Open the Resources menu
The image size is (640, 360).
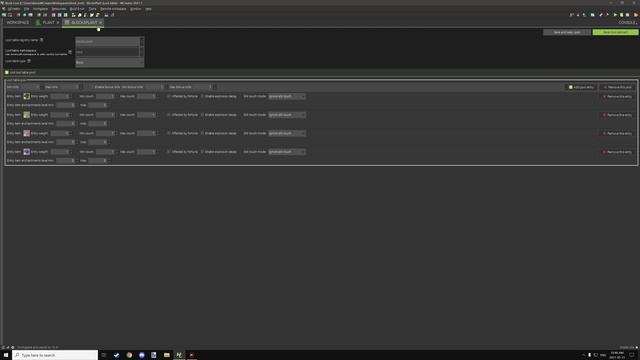point(59,9)
